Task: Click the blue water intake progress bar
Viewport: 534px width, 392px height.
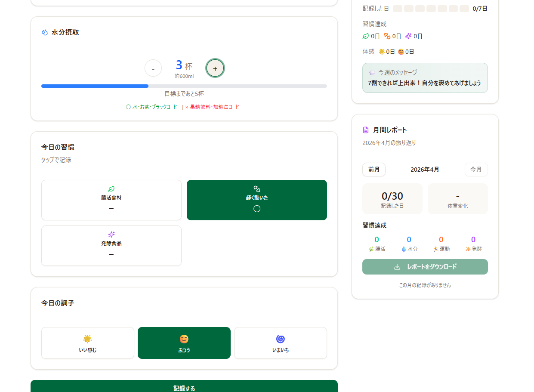Action: (95, 86)
